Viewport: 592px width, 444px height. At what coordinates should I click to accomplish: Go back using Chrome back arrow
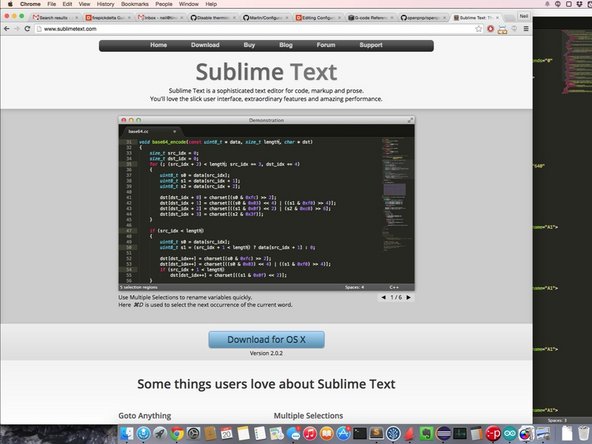pos(6,29)
